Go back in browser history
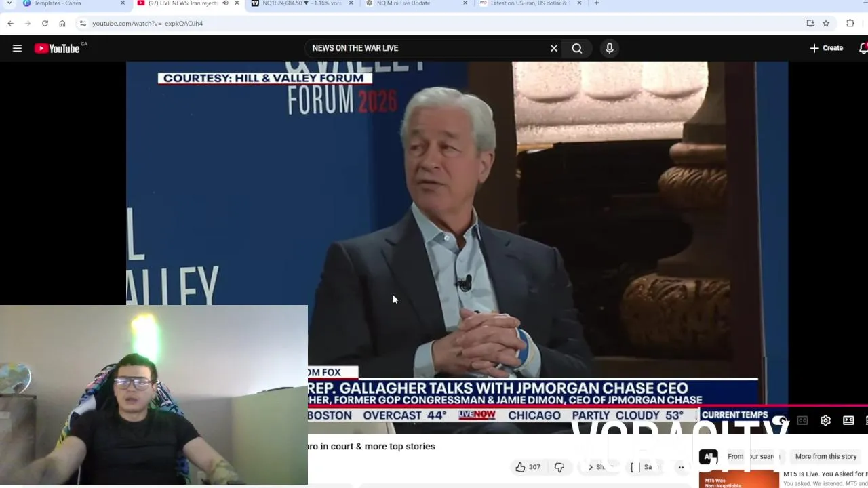 tap(10, 23)
